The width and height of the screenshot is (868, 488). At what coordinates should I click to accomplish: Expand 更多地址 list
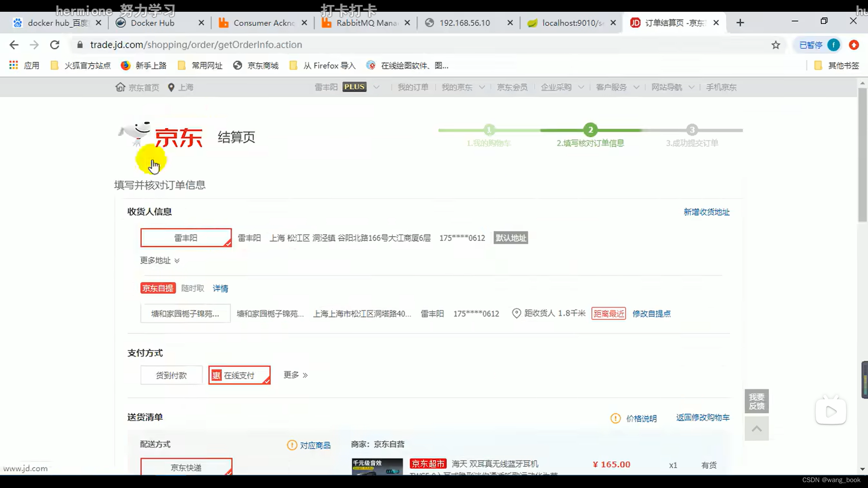(160, 260)
